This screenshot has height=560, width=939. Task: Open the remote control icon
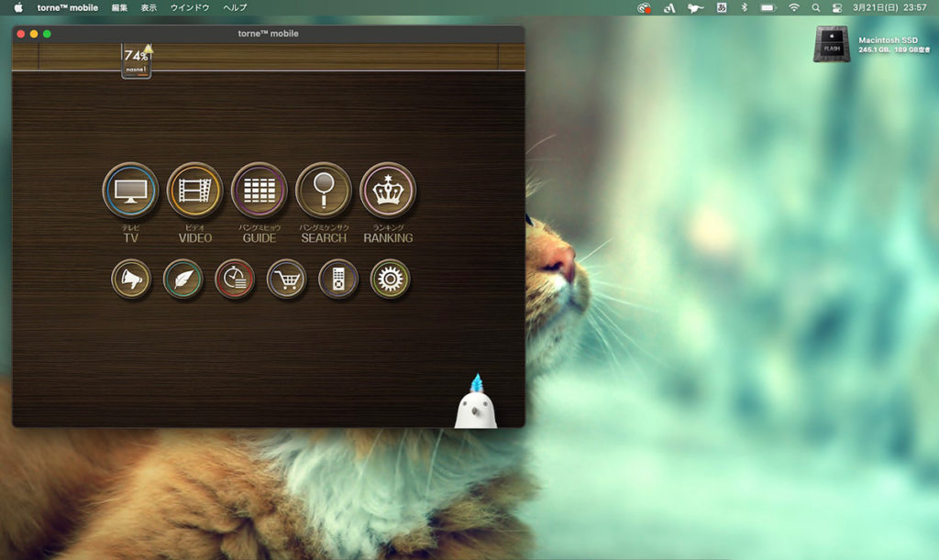click(x=338, y=279)
